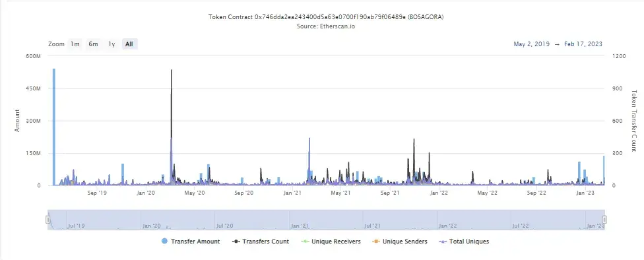Click the orange Unique Senders legend marker
Screen dimensions: 644x260
376,242
